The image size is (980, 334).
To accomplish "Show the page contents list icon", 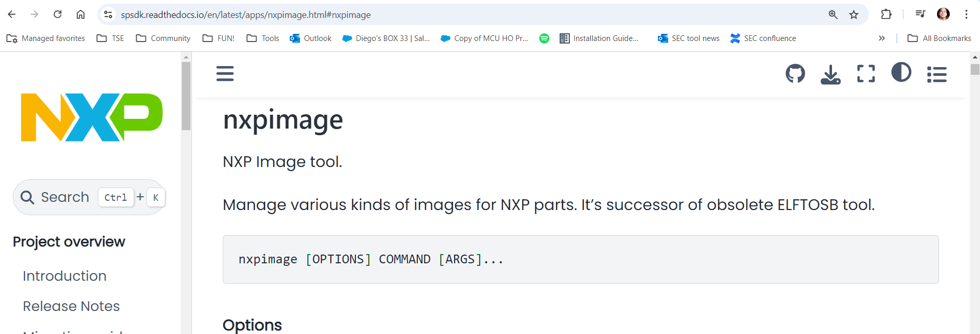I will coord(936,74).
